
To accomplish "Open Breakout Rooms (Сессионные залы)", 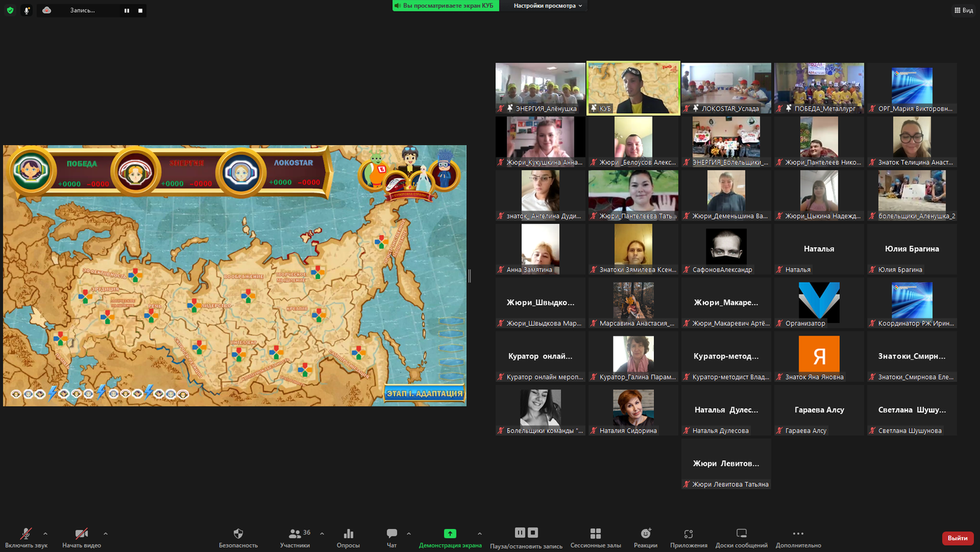I will click(595, 534).
